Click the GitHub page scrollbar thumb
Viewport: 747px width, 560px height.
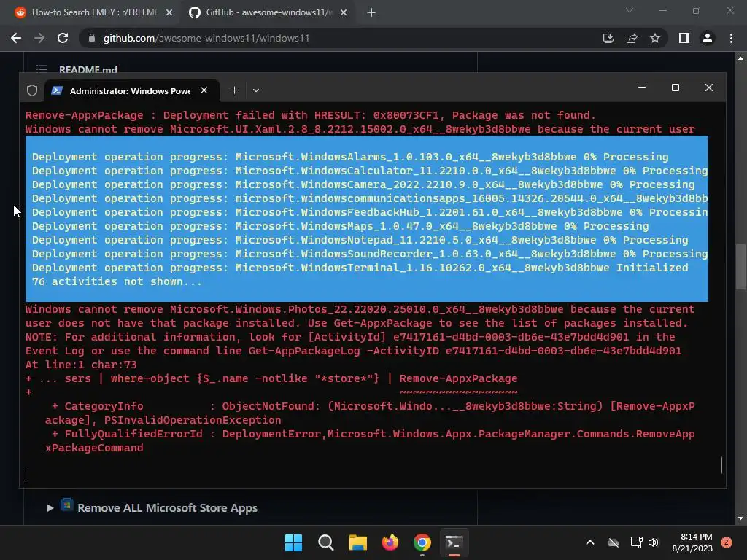point(740,267)
